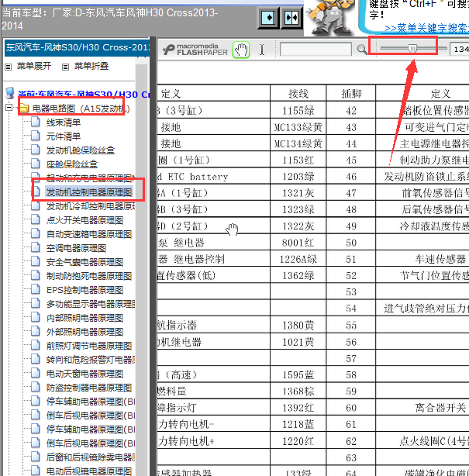
Task: Click the page icon next to 电动天窗电器原理图
Action: click(x=36, y=374)
